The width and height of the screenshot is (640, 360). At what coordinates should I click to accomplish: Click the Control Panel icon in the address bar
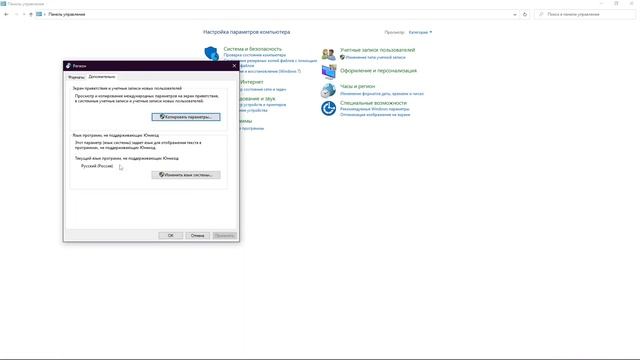tap(39, 14)
